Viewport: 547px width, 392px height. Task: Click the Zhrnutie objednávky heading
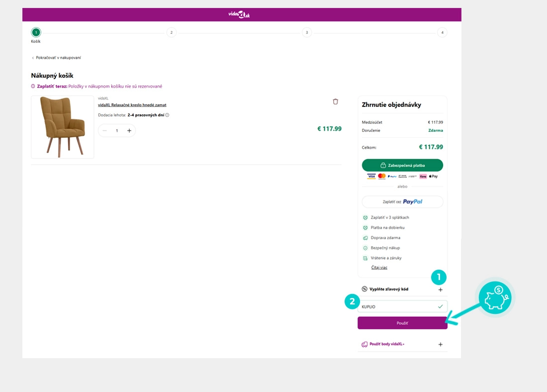coord(391,105)
